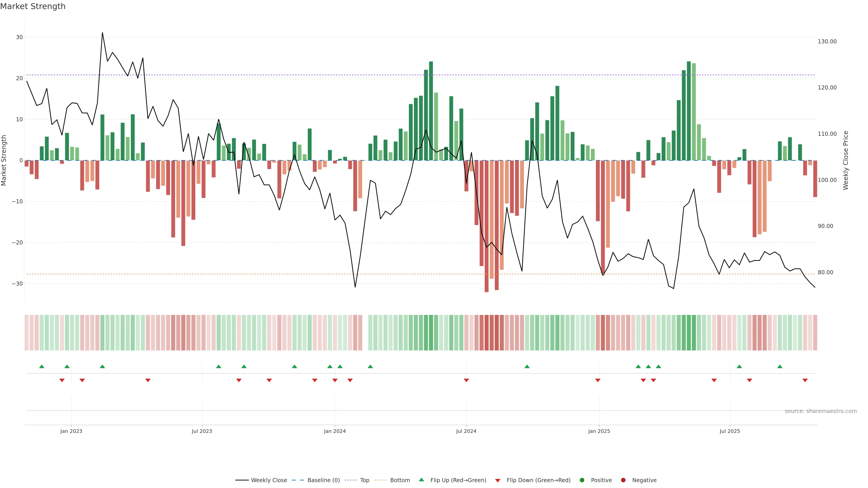
Task: Click flip-down triangle at Jul 2024
Action: [466, 380]
